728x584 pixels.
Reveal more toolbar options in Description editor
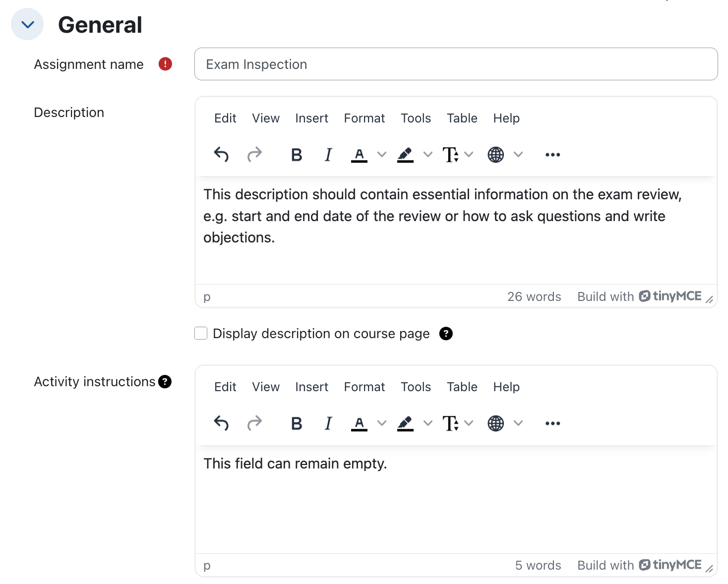click(552, 155)
